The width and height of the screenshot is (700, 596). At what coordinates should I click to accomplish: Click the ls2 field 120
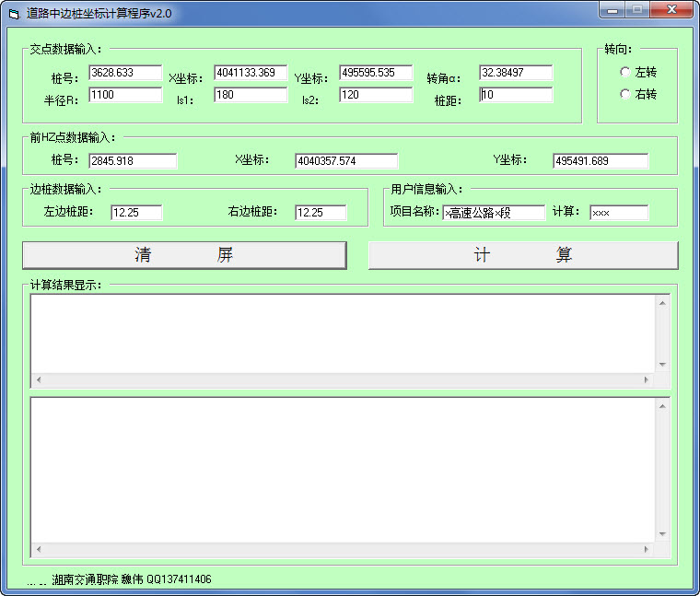tap(376, 95)
